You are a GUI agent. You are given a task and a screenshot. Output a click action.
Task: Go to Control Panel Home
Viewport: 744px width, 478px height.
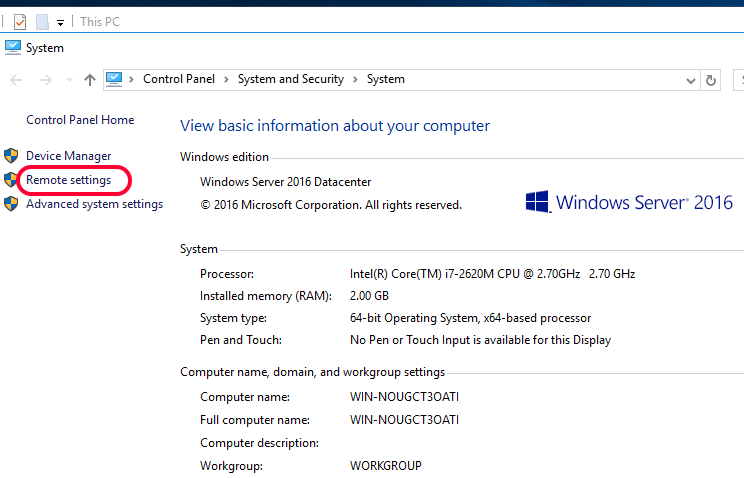[80, 120]
